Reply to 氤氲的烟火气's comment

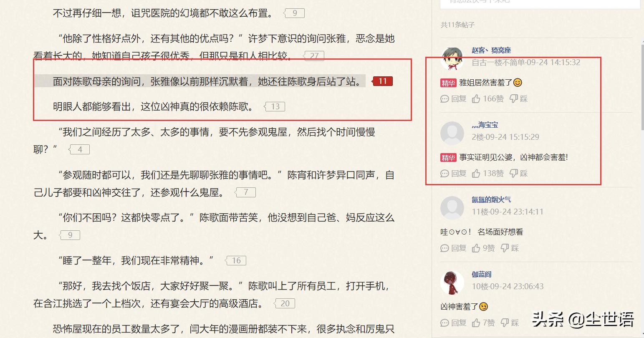pos(453,248)
